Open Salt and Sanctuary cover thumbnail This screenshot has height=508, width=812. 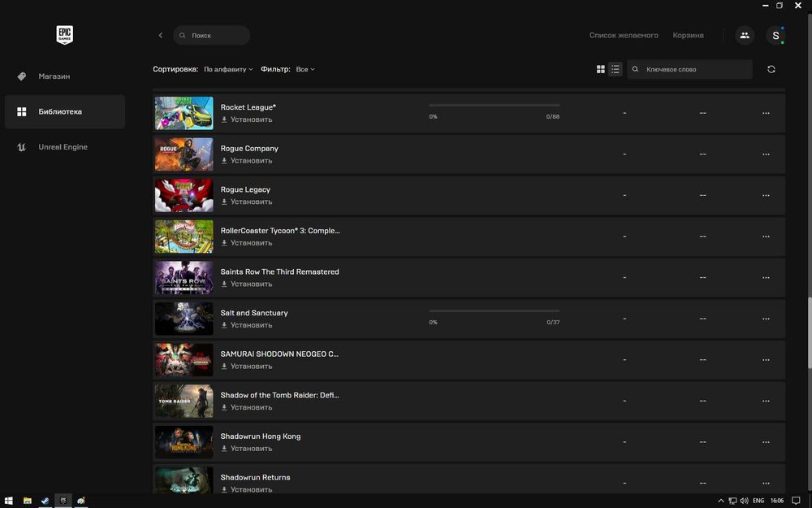click(x=184, y=319)
